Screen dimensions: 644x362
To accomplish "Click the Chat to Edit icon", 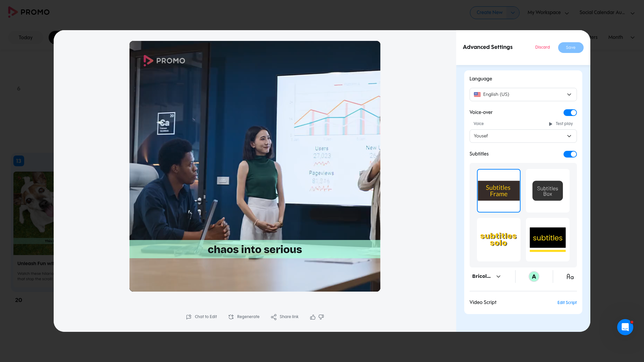I will pyautogui.click(x=189, y=317).
